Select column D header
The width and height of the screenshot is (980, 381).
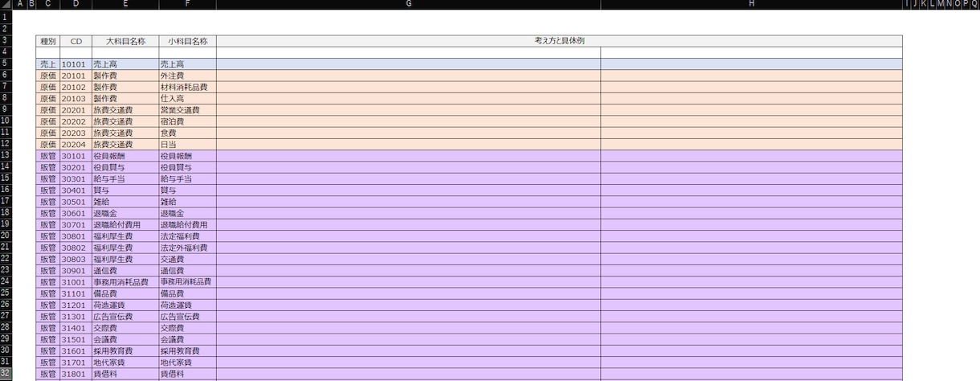(x=76, y=5)
